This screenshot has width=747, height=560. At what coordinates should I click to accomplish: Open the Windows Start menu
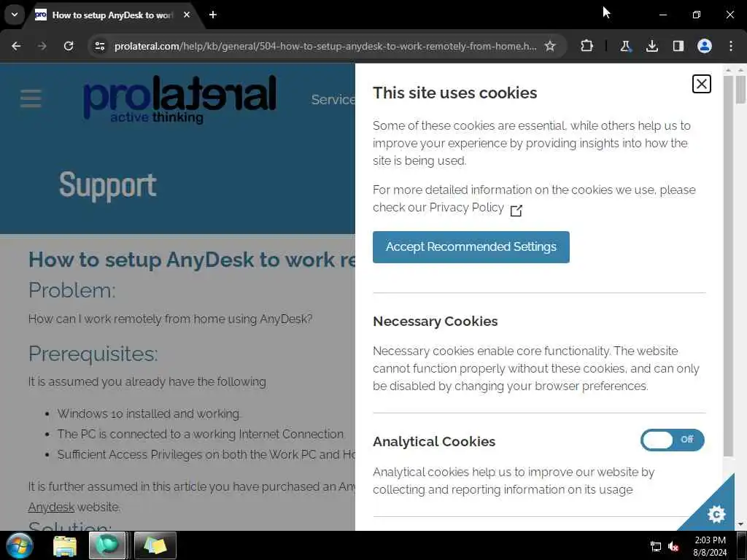[20, 545]
